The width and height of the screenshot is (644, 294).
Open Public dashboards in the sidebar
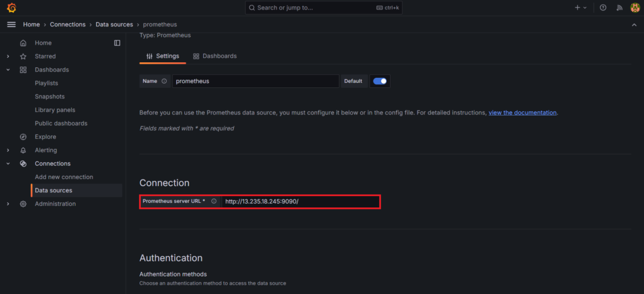pos(61,123)
